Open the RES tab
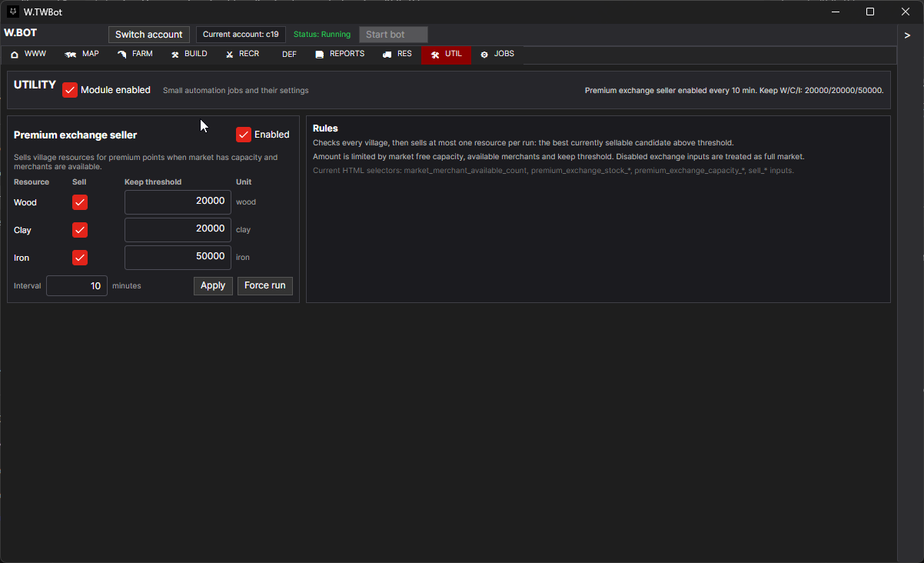 point(397,55)
